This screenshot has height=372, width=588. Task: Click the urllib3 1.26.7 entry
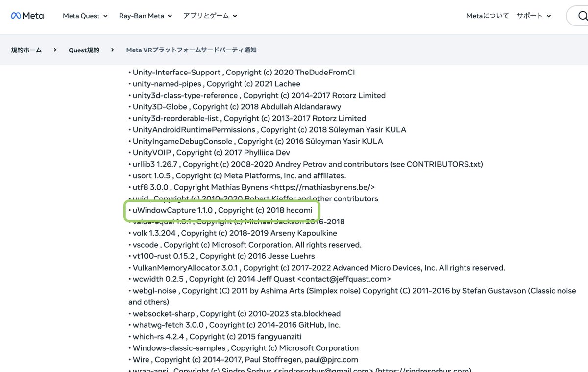click(306, 164)
